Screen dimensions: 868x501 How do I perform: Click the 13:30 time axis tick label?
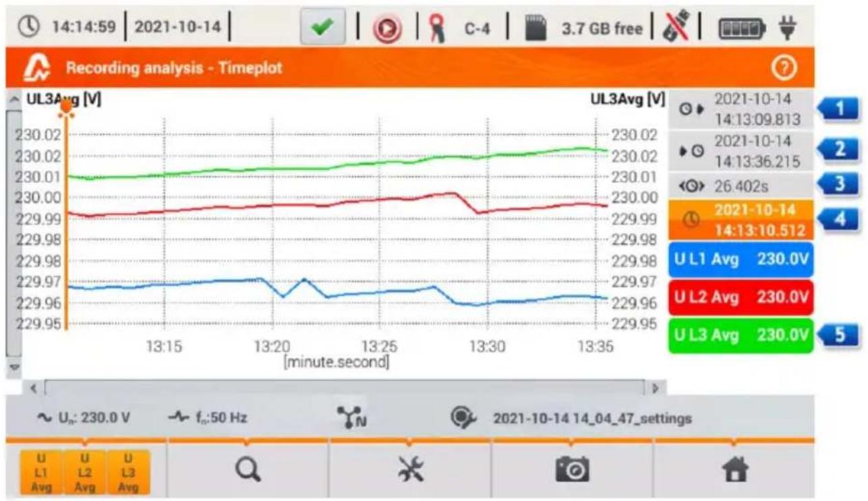pyautogui.click(x=488, y=347)
